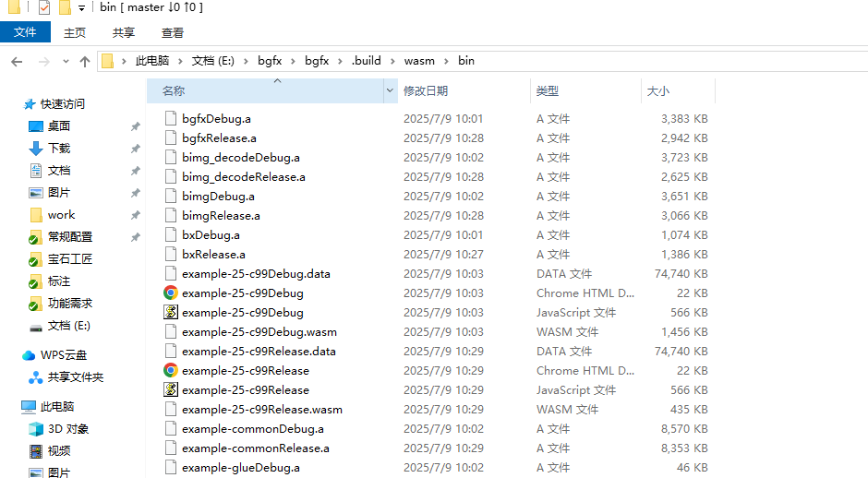Switch to the 查看 ribbon tab

coord(173,32)
